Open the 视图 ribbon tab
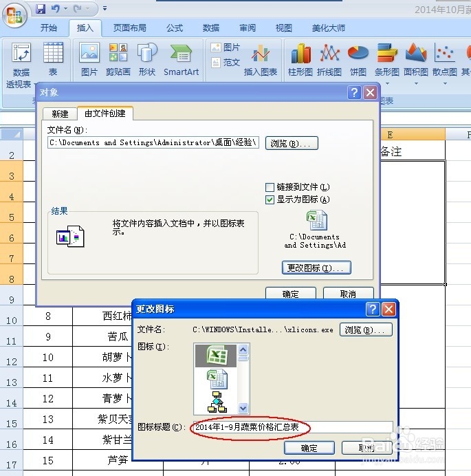The height and width of the screenshot is (476, 471). (284, 28)
